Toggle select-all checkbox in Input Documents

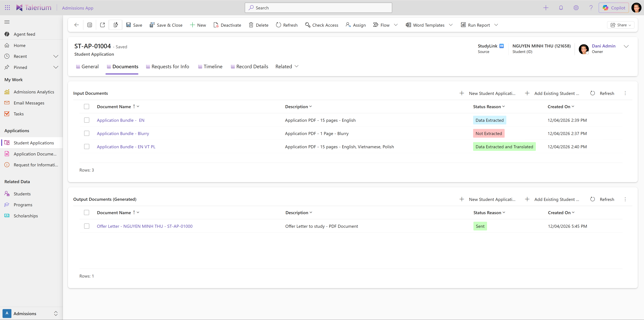(87, 107)
